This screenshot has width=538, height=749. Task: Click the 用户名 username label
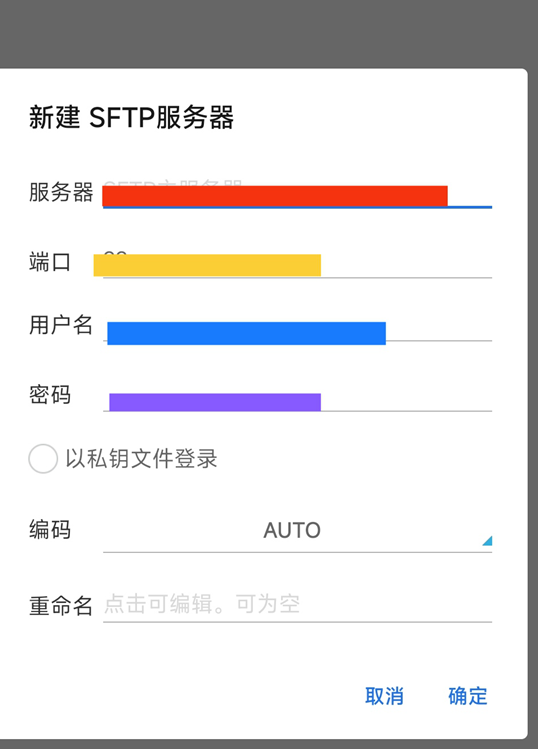click(x=61, y=325)
